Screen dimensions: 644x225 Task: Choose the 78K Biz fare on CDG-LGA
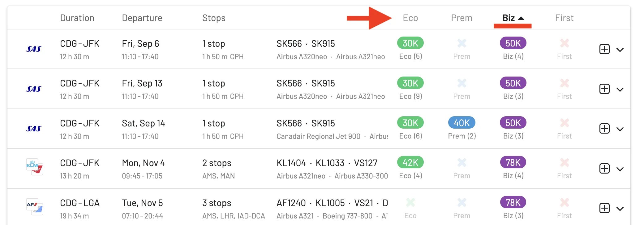pos(513,202)
